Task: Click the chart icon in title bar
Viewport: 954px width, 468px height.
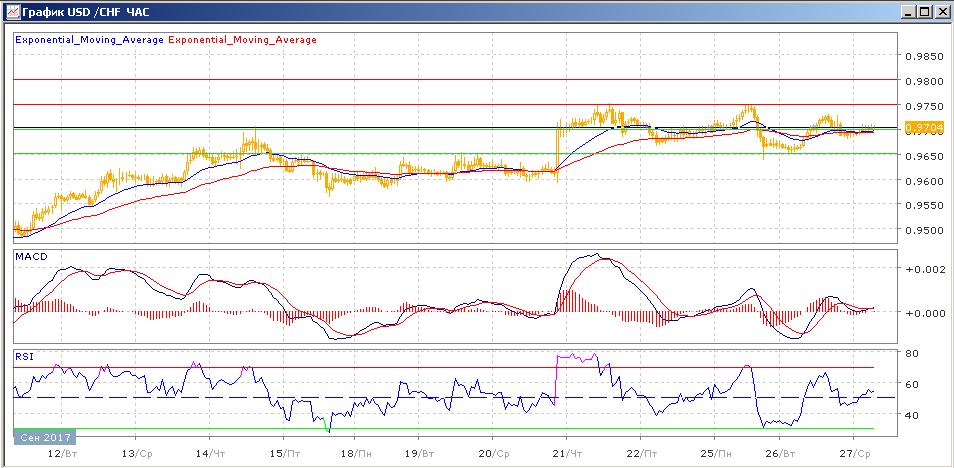Action: tap(11, 11)
